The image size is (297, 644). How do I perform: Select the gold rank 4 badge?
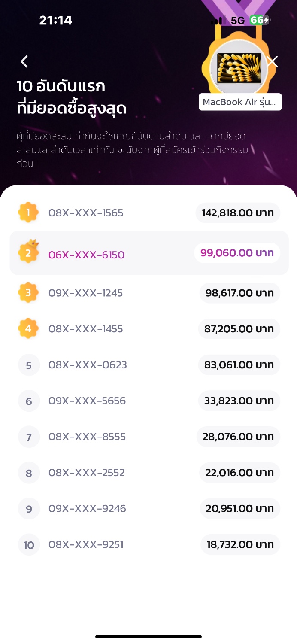[x=28, y=328]
